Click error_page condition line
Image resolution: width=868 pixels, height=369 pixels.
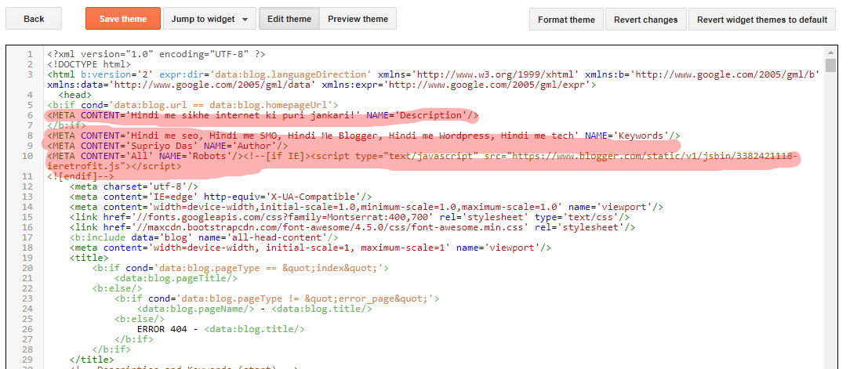(276, 298)
